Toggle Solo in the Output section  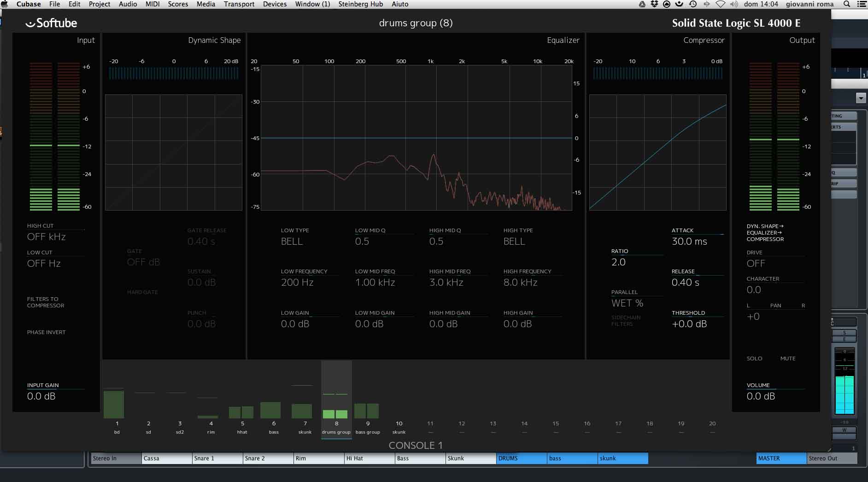point(754,359)
